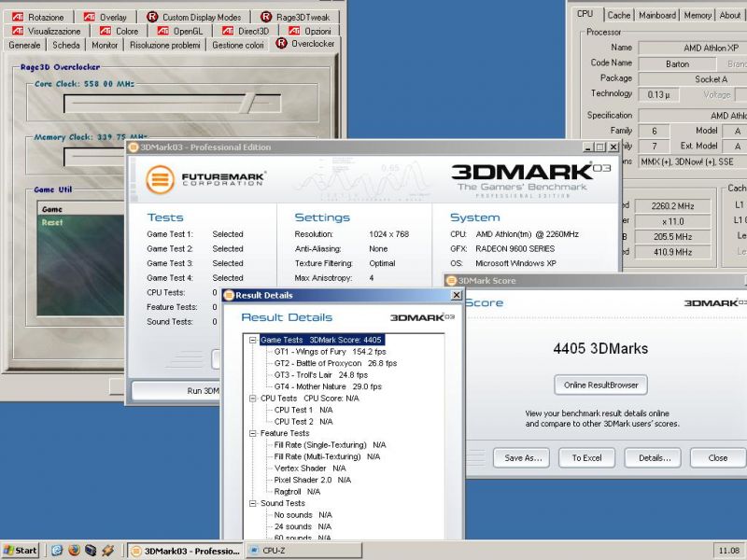Click Save As... in the 3DMark Score window
Image resolution: width=747 pixels, height=560 pixels.
(x=522, y=458)
